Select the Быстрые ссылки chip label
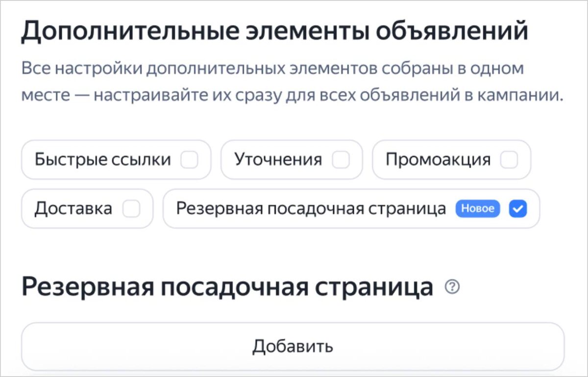588x377 pixels. [x=103, y=160]
